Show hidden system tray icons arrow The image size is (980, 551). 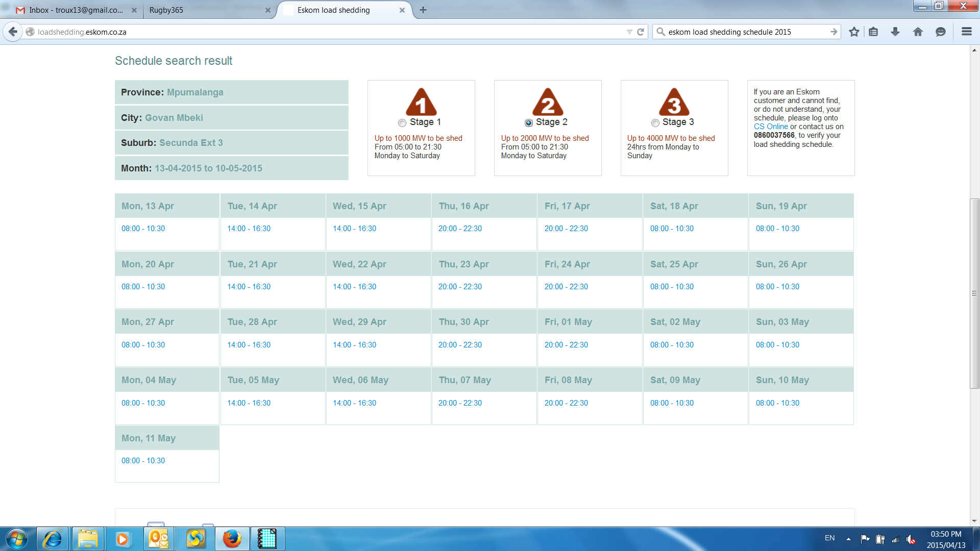tap(848, 539)
